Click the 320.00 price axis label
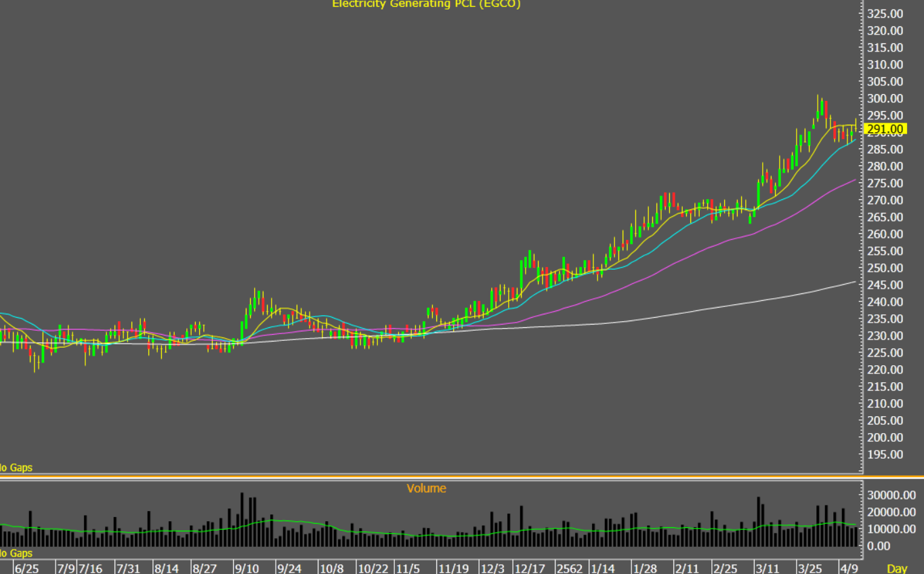The height and width of the screenshot is (574, 924). point(885,30)
